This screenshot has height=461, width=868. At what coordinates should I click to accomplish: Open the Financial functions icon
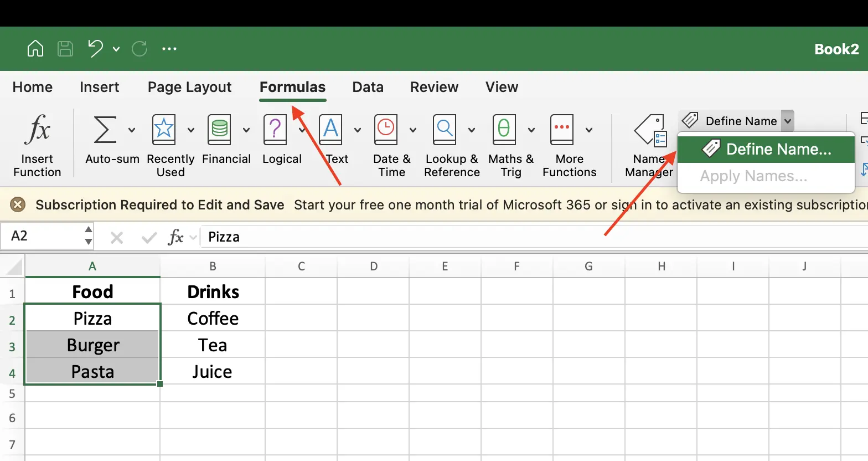[219, 130]
